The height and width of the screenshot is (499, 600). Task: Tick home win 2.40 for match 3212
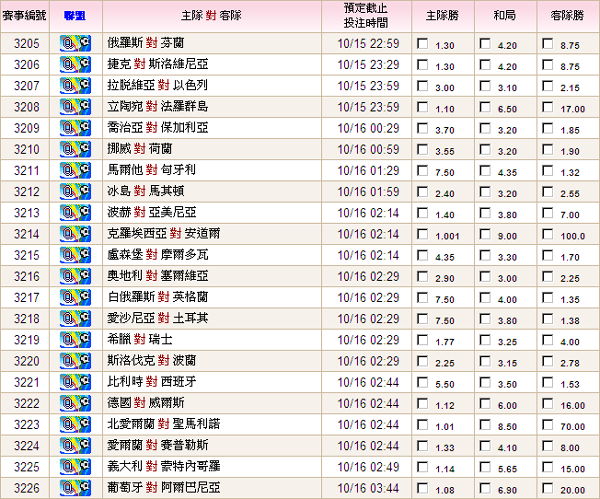423,192
